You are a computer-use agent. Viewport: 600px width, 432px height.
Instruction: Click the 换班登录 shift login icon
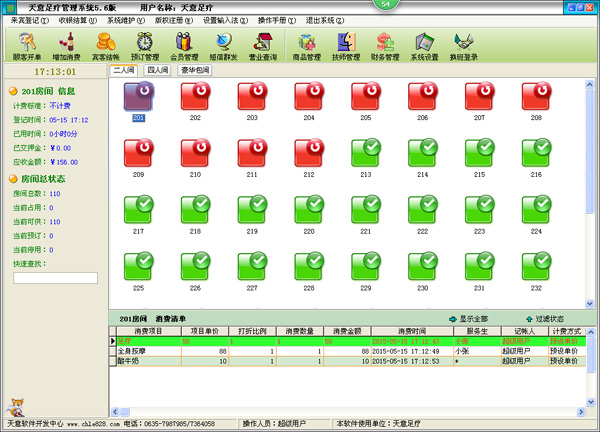click(464, 46)
